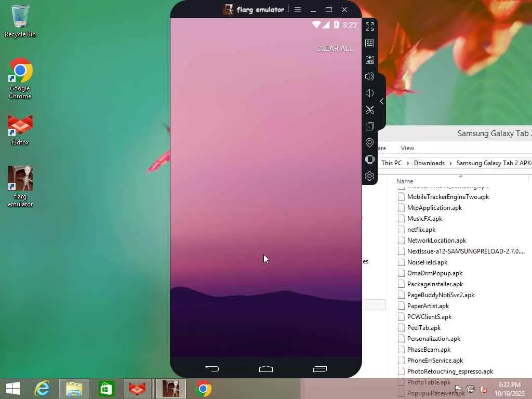
Task: Open the emulator keyboard mapping icon
Action: pos(369,43)
